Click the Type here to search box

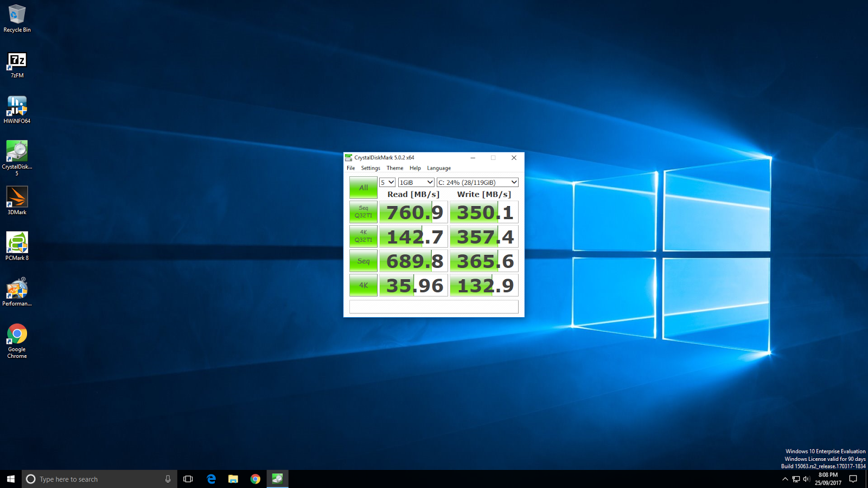[99, 479]
